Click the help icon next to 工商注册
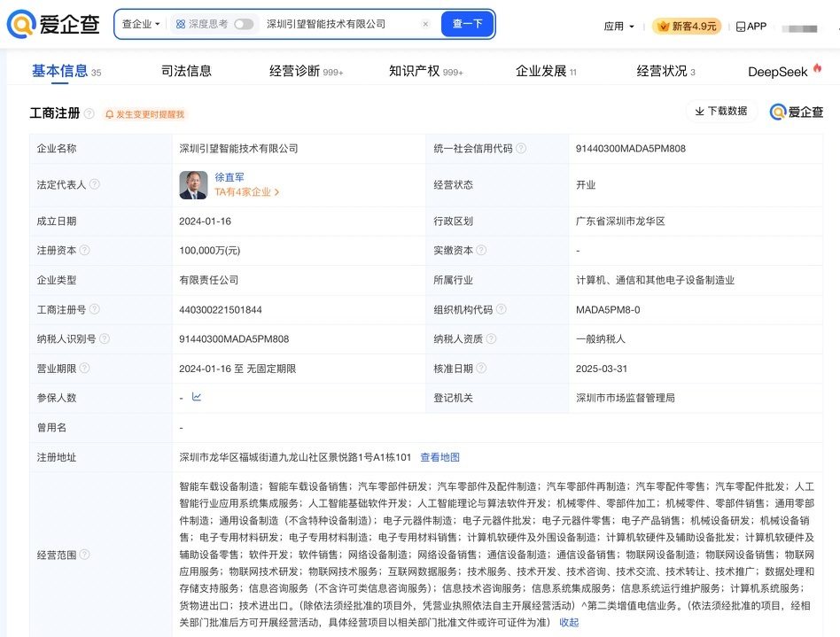The width and height of the screenshot is (840, 637). click(89, 113)
